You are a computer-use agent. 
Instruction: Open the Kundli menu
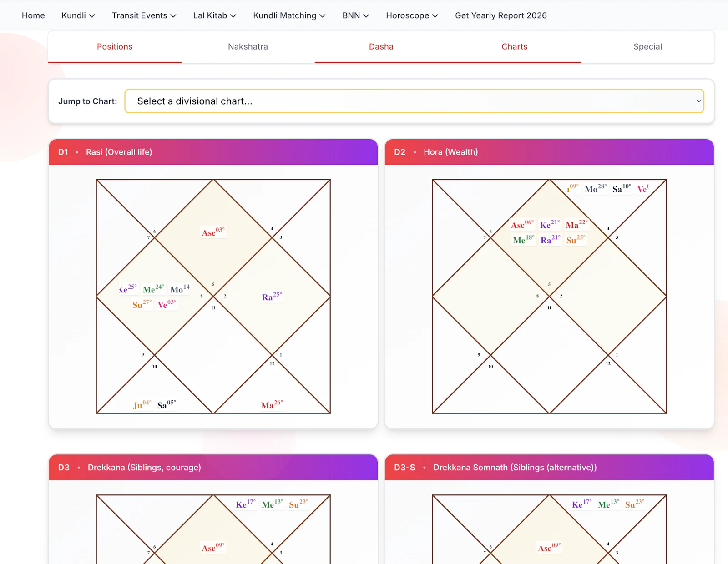(77, 15)
